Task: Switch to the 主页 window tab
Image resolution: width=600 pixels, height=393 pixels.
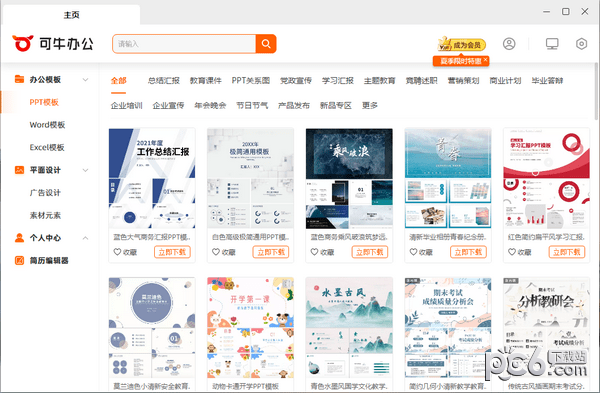Action: pos(72,15)
